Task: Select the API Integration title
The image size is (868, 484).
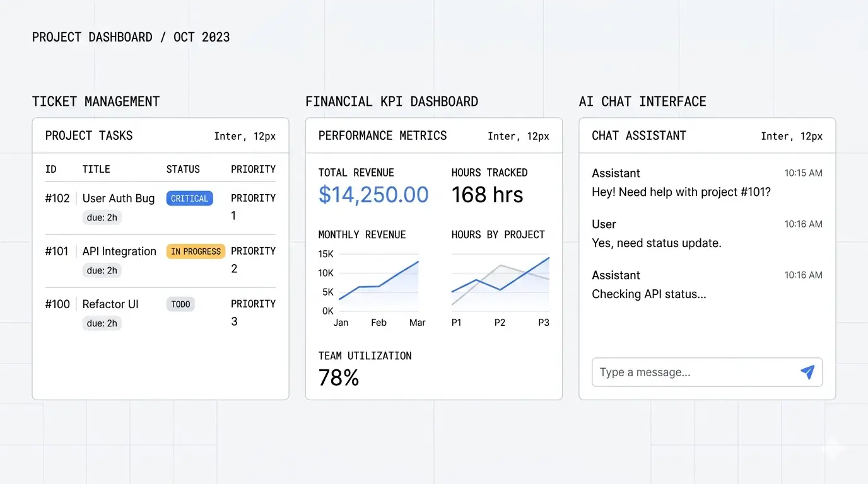Action: [119, 251]
